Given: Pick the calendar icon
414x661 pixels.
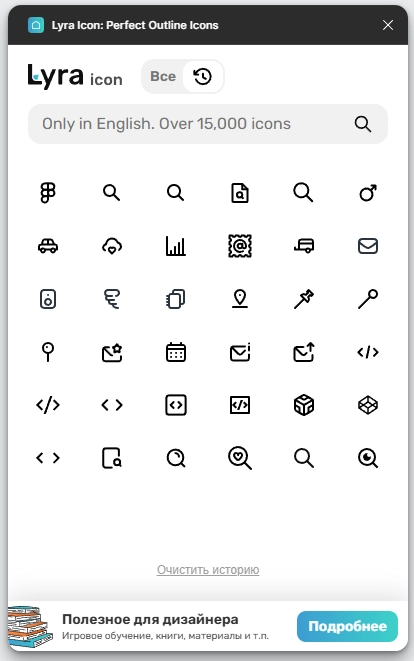Looking at the screenshot, I should (176, 352).
